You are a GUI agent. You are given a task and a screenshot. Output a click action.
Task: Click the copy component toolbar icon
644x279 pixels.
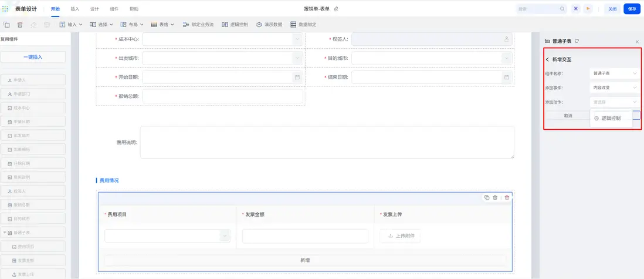point(6,25)
